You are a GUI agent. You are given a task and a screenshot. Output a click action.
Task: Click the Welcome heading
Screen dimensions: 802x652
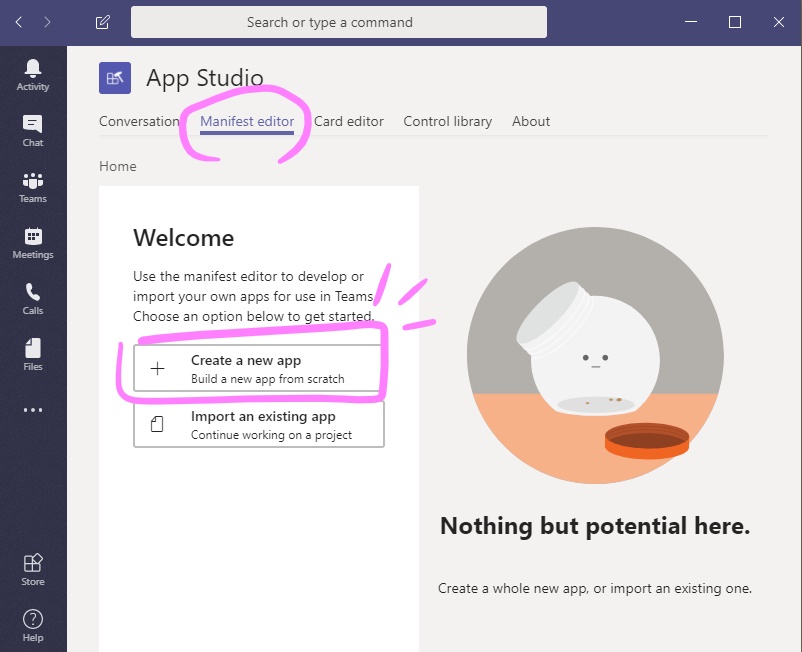tap(184, 238)
